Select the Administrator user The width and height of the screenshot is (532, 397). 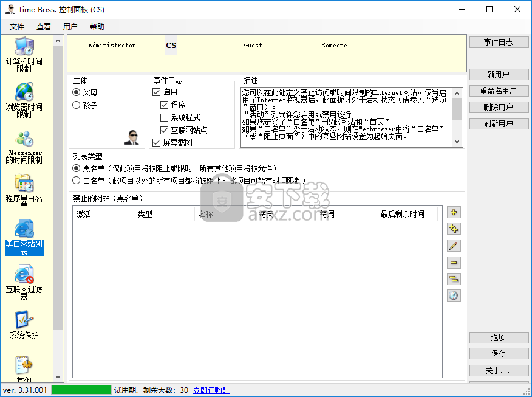(112, 45)
